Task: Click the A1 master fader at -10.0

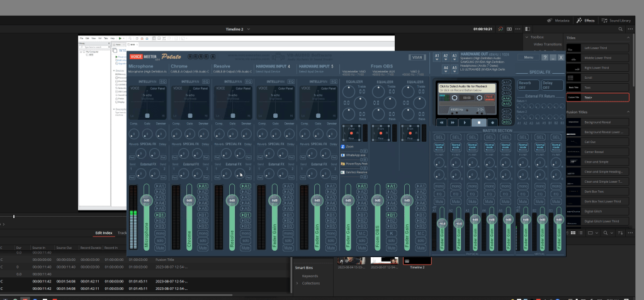Action: (x=442, y=224)
